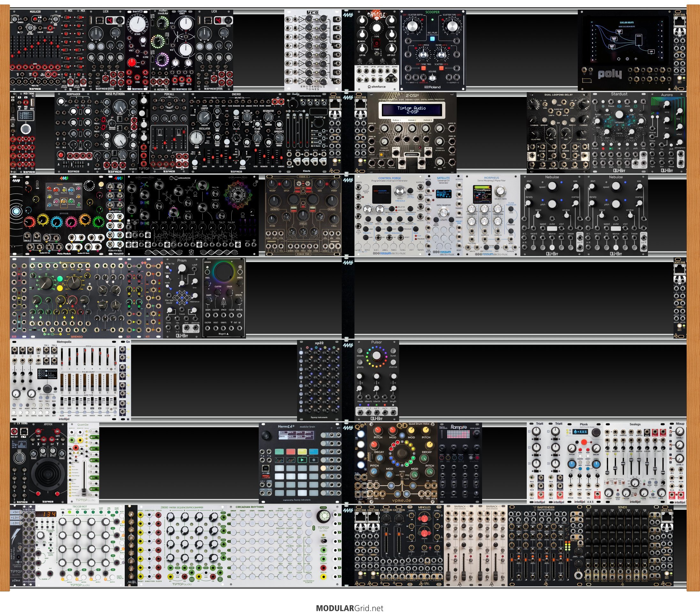Select the Quad Drum Voice module
The image size is (700, 615).
click(402, 463)
